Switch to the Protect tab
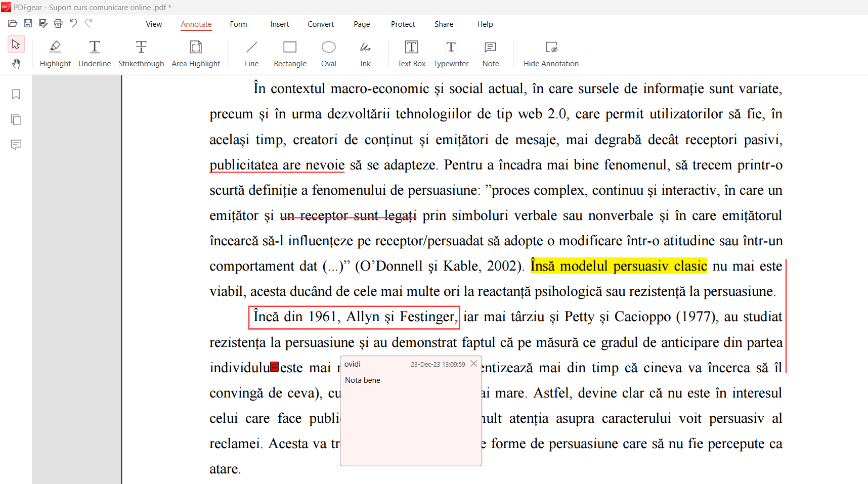The width and height of the screenshot is (868, 484). (403, 24)
